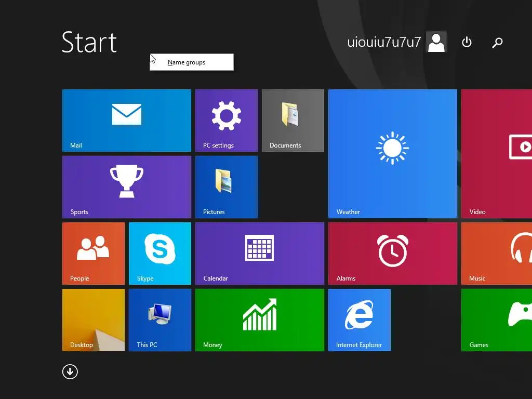Open the Documents folder tile
This screenshot has width=532, height=399.
click(x=293, y=121)
